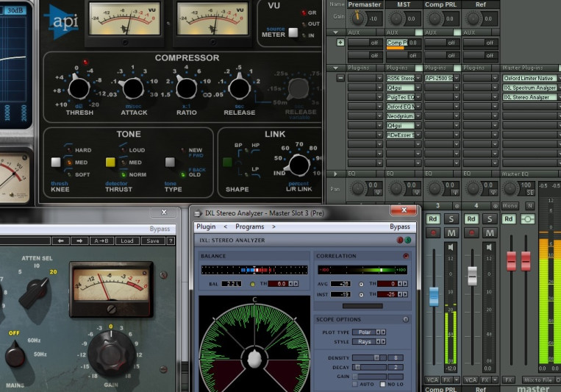561x392 pixels.
Task: Click the master strip FX button
Action: click(508, 379)
